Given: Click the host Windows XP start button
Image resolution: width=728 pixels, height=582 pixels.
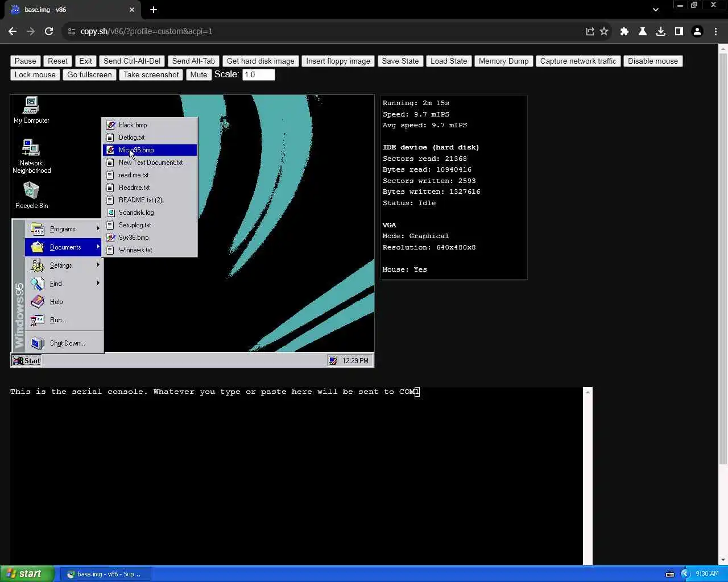Looking at the screenshot, I should coord(27,573).
